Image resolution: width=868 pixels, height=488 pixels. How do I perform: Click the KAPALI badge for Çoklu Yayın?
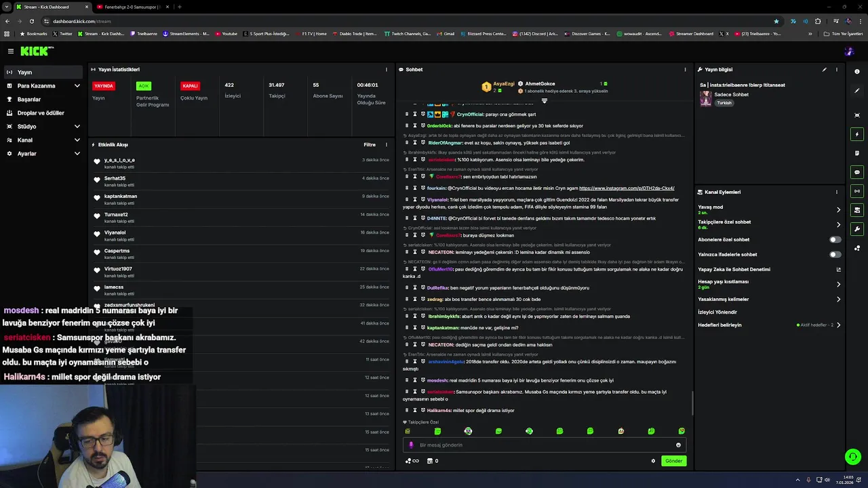coord(190,86)
